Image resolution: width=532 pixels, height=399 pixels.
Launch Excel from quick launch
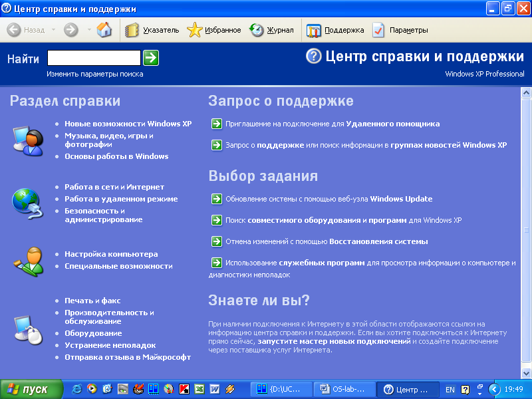coord(199,389)
